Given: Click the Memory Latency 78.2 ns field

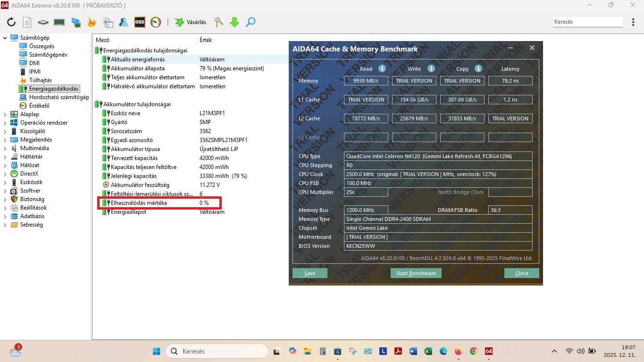Looking at the screenshot, I should coord(510,81).
